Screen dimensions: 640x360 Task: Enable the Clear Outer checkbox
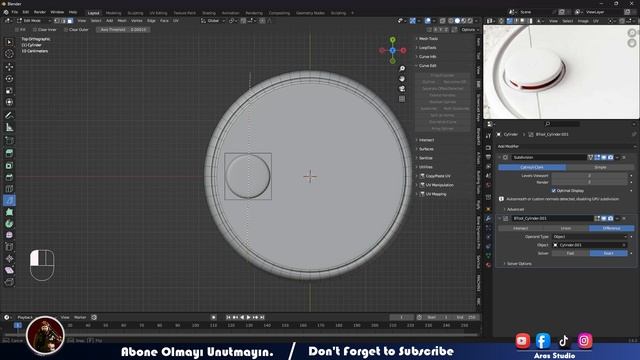click(x=66, y=30)
